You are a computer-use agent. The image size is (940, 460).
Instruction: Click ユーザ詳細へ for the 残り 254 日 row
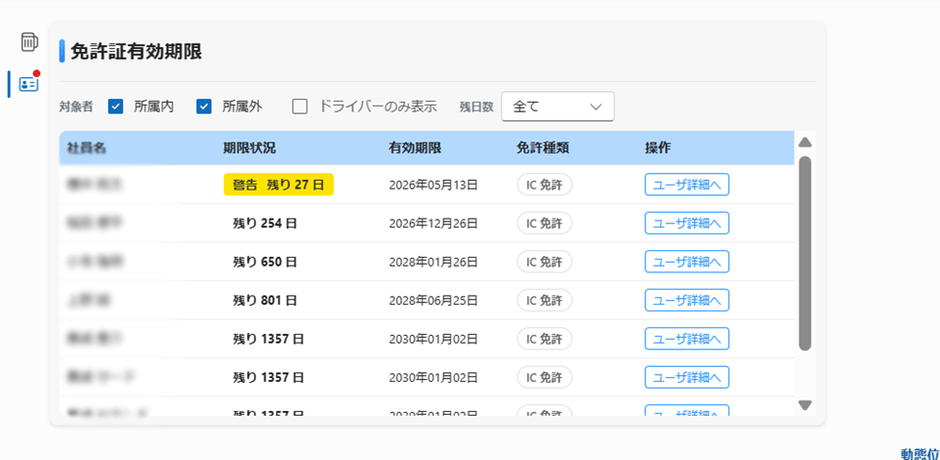click(x=687, y=223)
